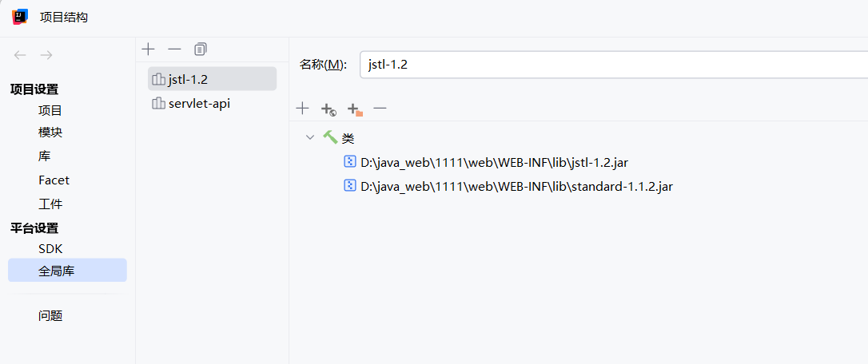Open the 模块 settings page
The image size is (868, 364).
coord(50,133)
